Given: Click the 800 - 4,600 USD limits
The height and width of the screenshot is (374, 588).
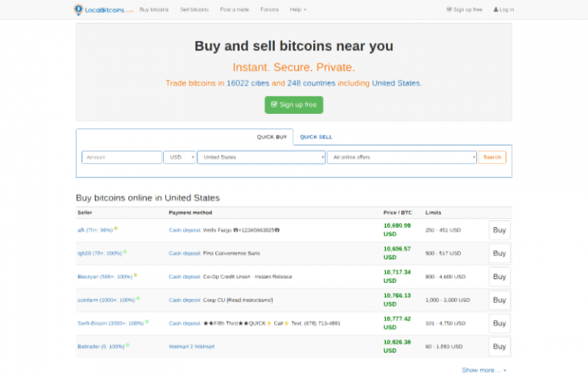Looking at the screenshot, I should pos(446,277).
